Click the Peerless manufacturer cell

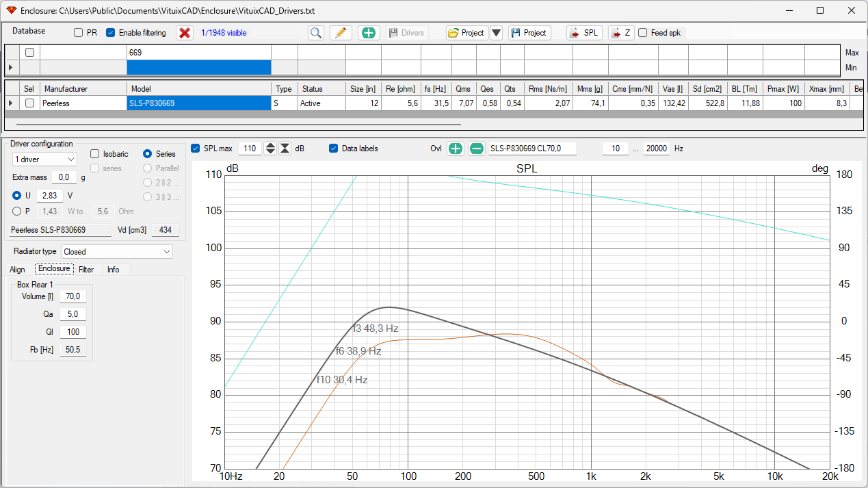83,103
